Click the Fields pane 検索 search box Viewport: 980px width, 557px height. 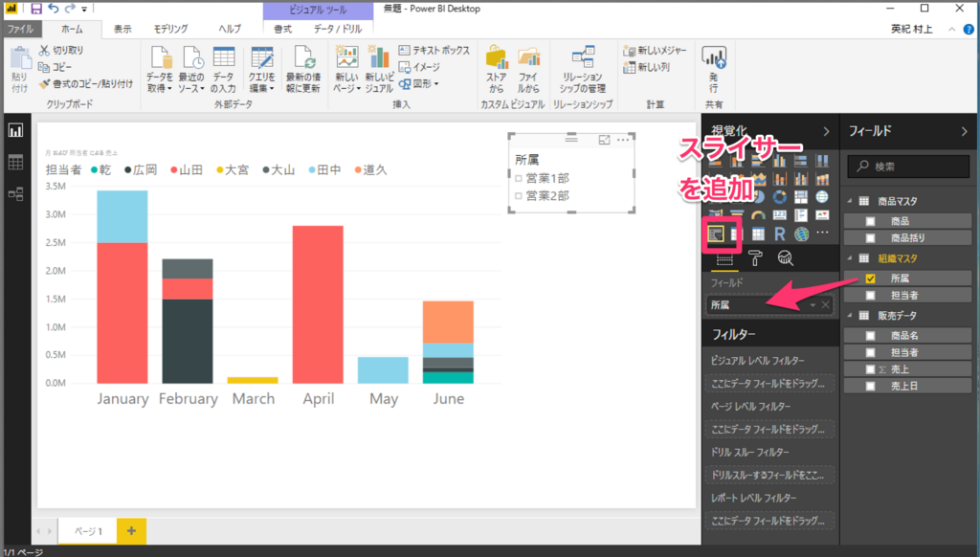coord(907,166)
